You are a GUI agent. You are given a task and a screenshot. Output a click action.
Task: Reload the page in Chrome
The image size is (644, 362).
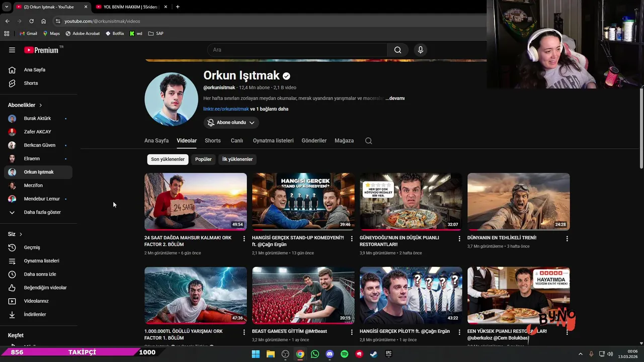pyautogui.click(x=31, y=21)
